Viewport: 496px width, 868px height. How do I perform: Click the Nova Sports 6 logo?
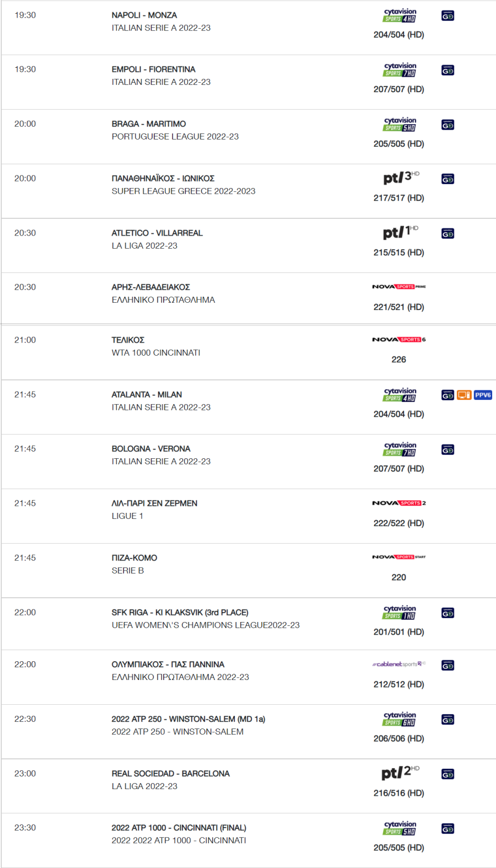(399, 340)
